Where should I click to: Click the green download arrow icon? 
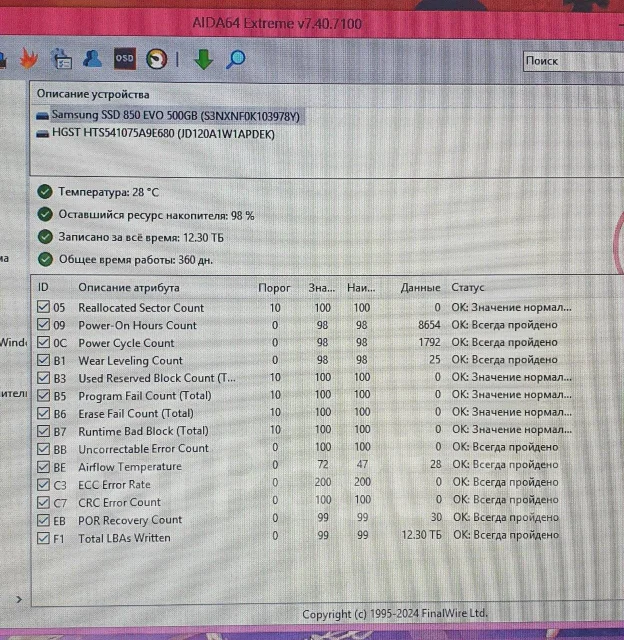click(x=203, y=59)
